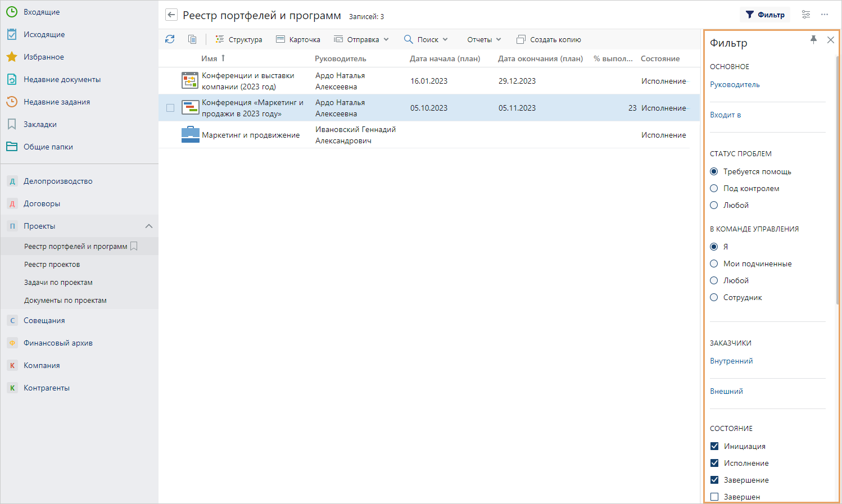This screenshot has height=504, width=842.
Task: Click the refresh list icon
Action: tap(170, 39)
